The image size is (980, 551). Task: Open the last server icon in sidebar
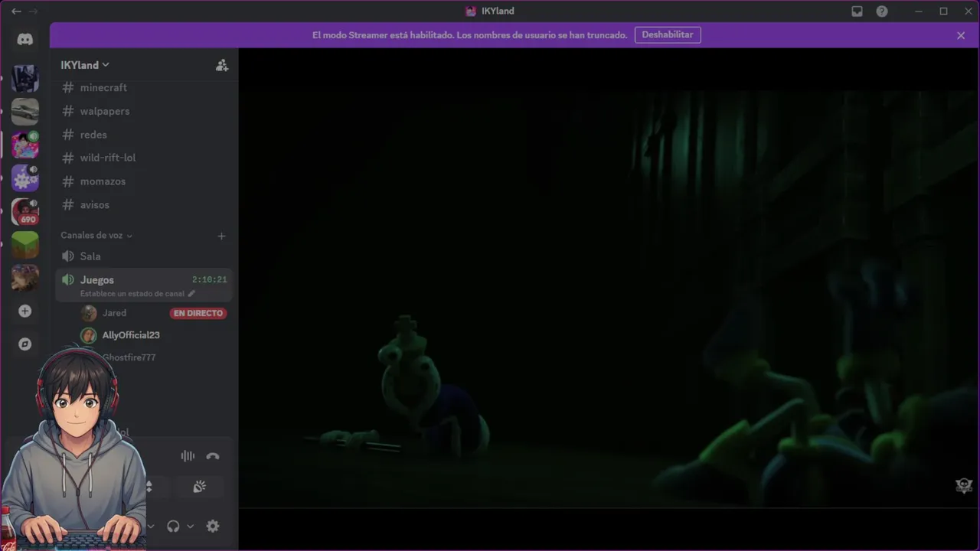[25, 277]
